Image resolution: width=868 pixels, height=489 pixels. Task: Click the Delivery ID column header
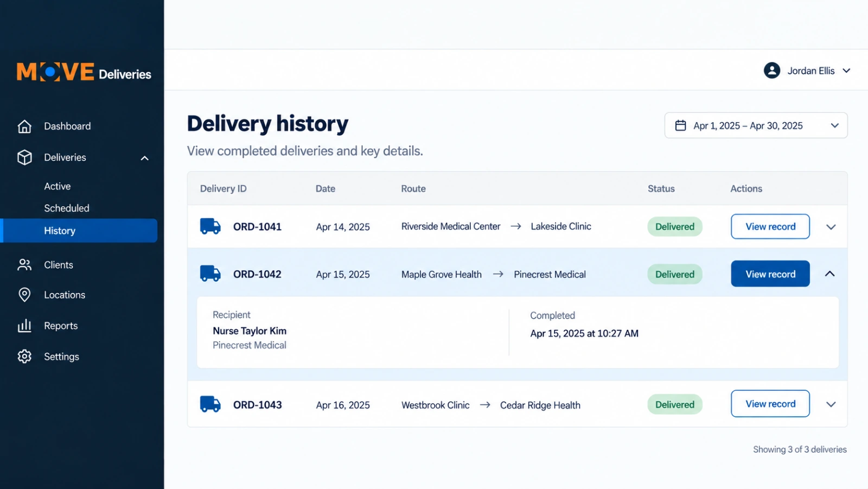click(224, 188)
